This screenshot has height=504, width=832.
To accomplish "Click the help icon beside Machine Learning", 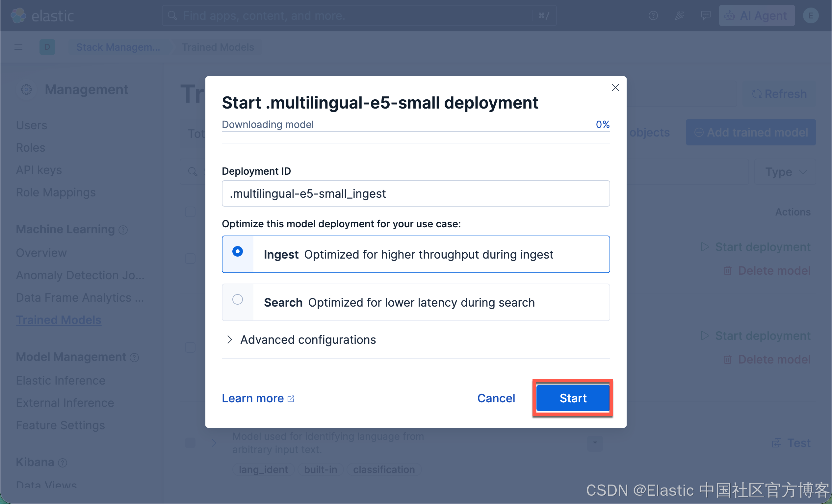I will pos(123,230).
